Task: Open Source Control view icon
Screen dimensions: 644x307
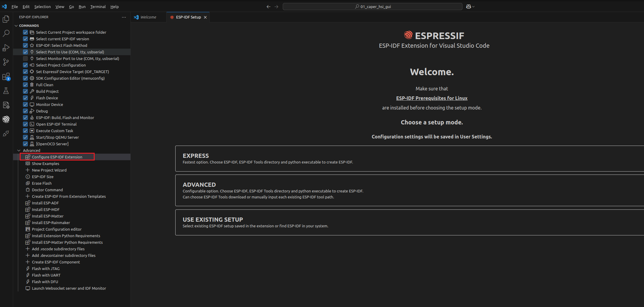Action: click(x=6, y=62)
